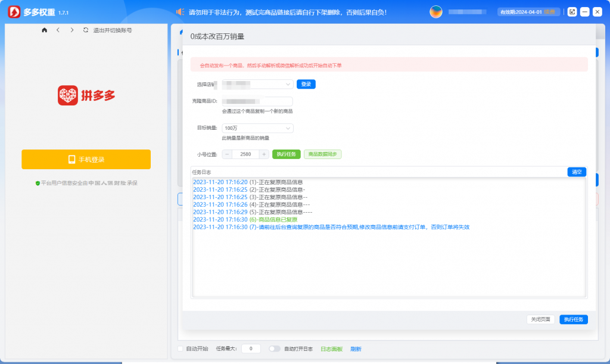Go back with the left arrow icon

click(58, 30)
